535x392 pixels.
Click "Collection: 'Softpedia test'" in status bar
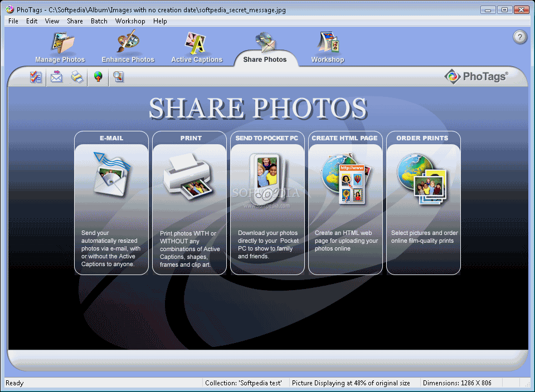tap(244, 383)
